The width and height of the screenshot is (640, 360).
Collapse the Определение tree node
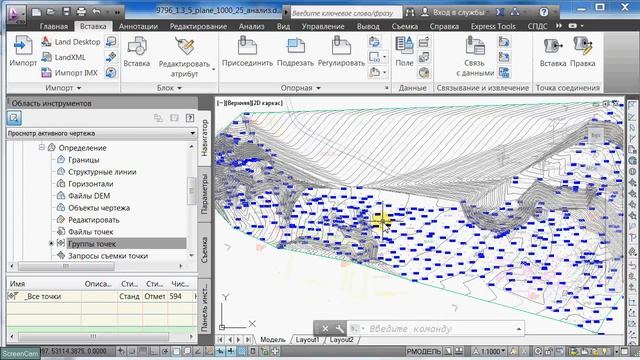(42, 147)
